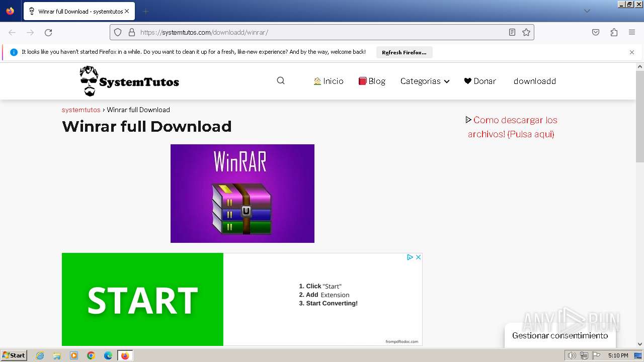Open File Explorer from the taskbar
Image resolution: width=644 pixels, height=362 pixels.
(x=57, y=355)
